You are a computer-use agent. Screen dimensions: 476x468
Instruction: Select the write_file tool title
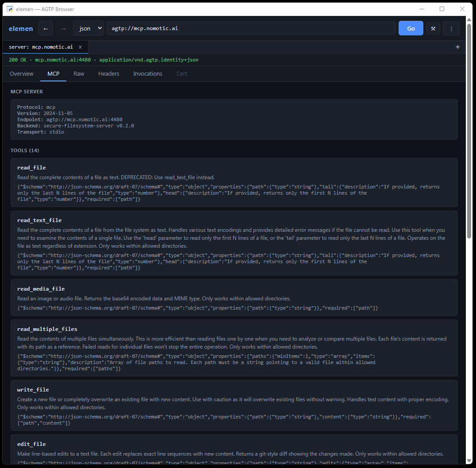pos(33,390)
